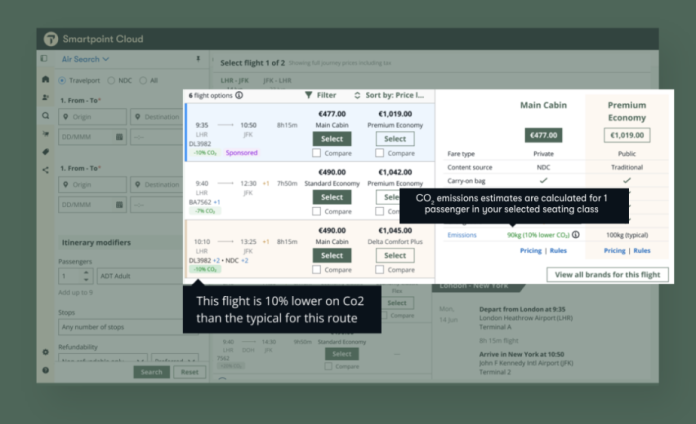
Task: Click the Smartpoint Cloud logo icon
Action: (51, 39)
